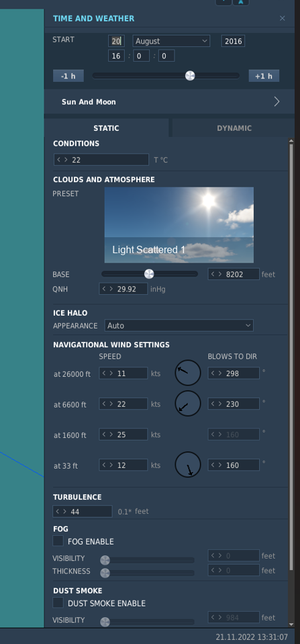Click the cloud base value 8202
Image resolution: width=300 pixels, height=644 pixels.
pyautogui.click(x=234, y=275)
